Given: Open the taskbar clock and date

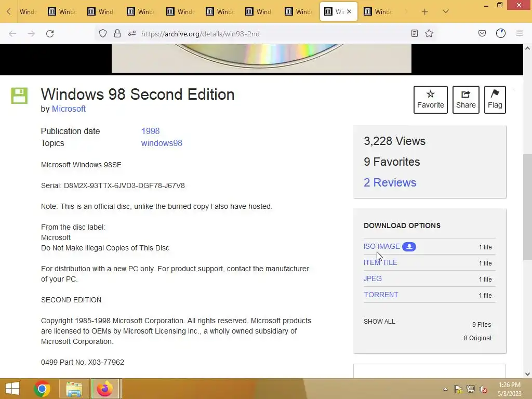Looking at the screenshot, I should click(510, 389).
